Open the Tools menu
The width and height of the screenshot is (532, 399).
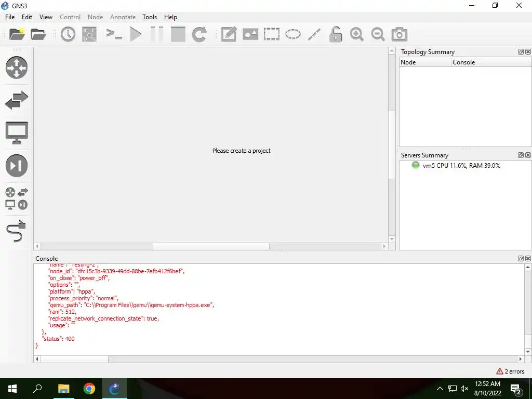pos(150,17)
